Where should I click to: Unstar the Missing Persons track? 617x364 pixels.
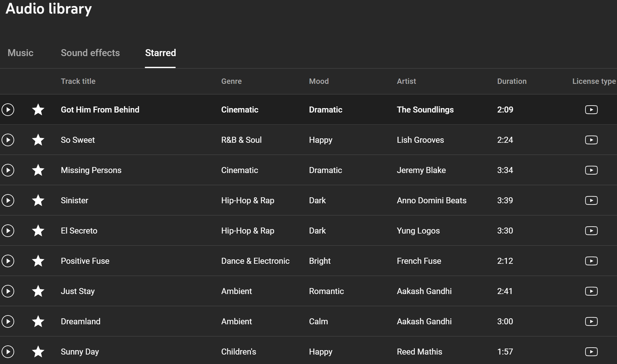tap(38, 170)
